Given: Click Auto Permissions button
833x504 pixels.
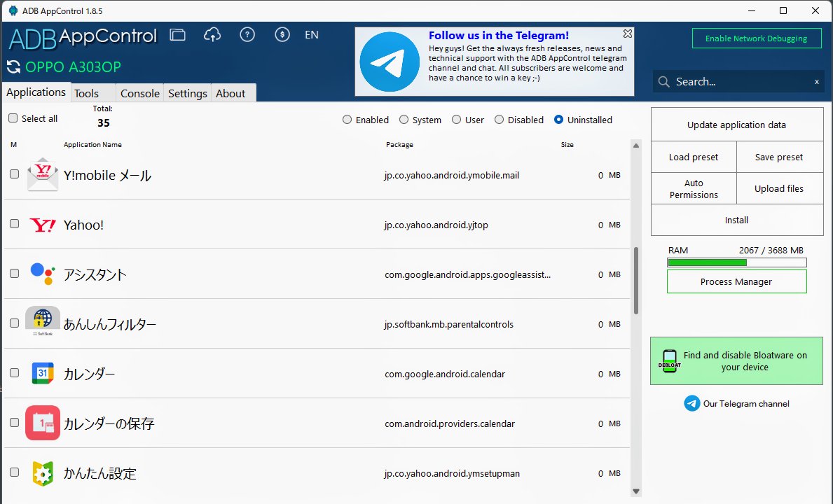Looking at the screenshot, I should 694,188.
